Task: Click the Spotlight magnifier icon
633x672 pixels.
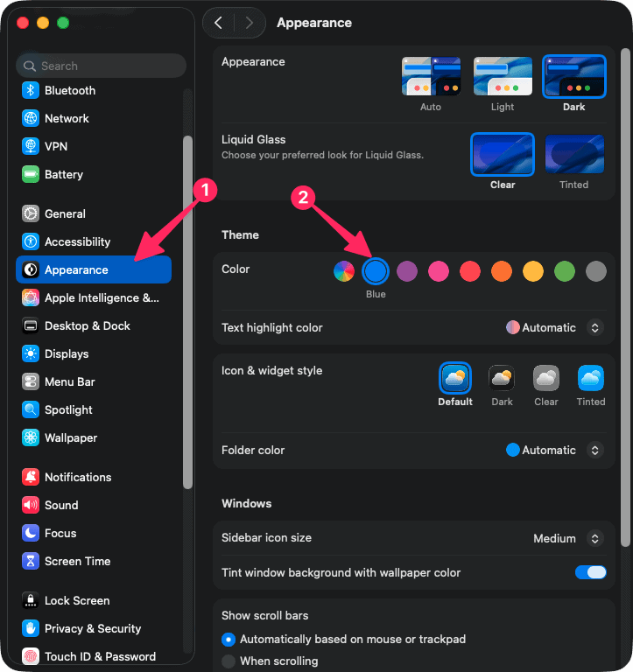Action: click(x=31, y=409)
